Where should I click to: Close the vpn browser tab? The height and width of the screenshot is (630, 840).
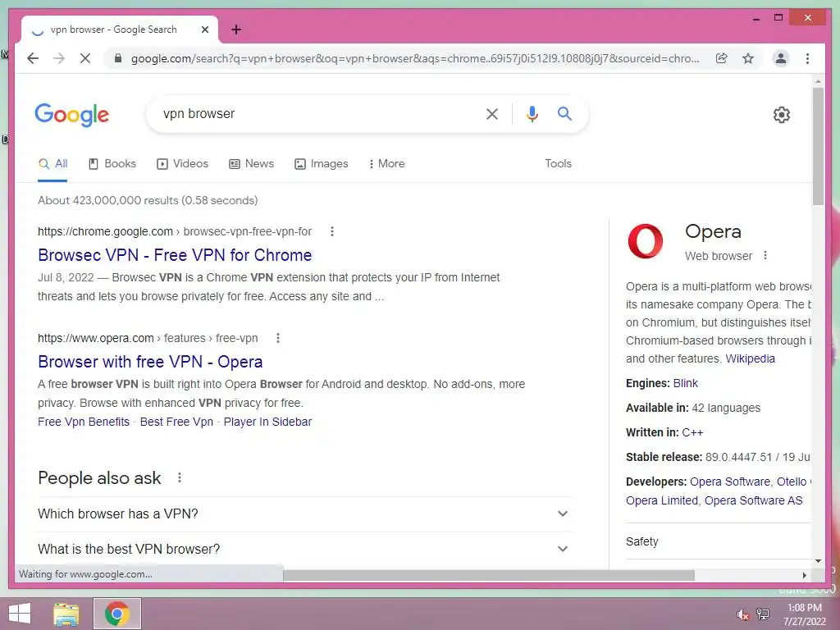pyautogui.click(x=204, y=30)
